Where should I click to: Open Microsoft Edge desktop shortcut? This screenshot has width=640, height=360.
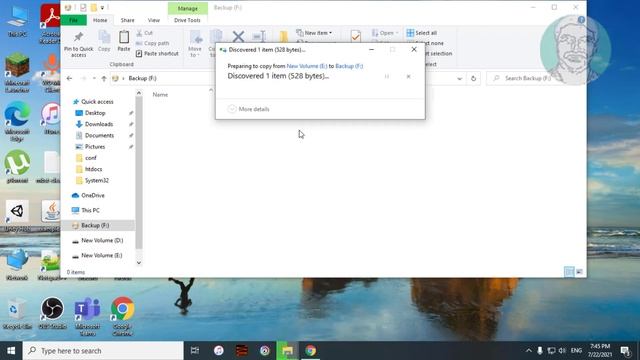(17, 122)
